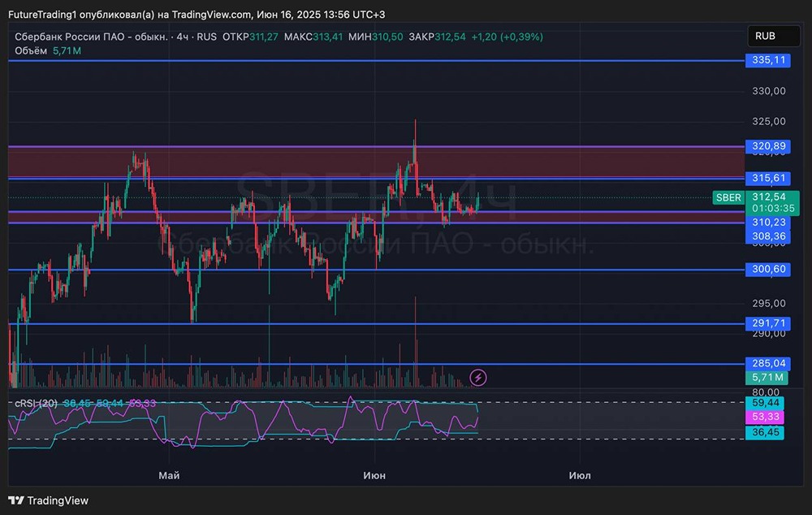Click the FutureTrading1 publisher header text
Image resolution: width=812 pixels, height=515 pixels.
point(197,15)
